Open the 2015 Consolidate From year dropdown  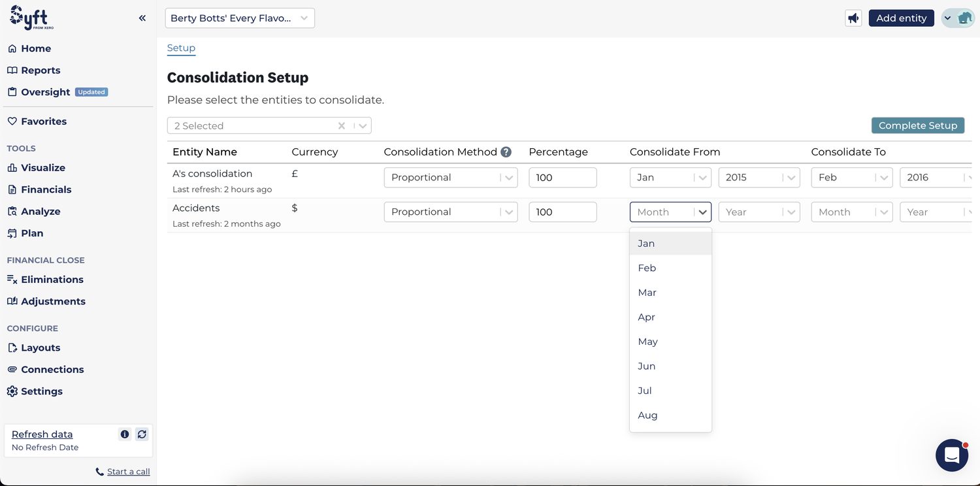point(759,178)
